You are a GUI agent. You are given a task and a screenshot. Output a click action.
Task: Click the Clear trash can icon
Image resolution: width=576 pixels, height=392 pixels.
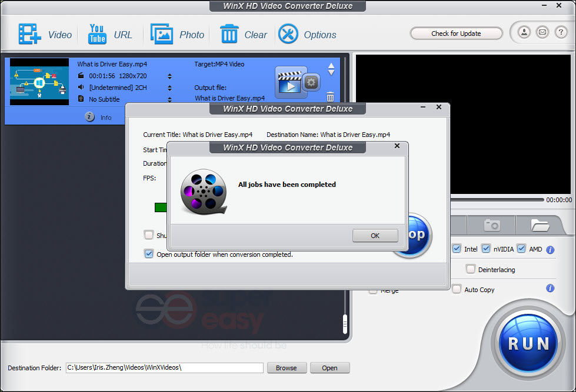pos(229,34)
